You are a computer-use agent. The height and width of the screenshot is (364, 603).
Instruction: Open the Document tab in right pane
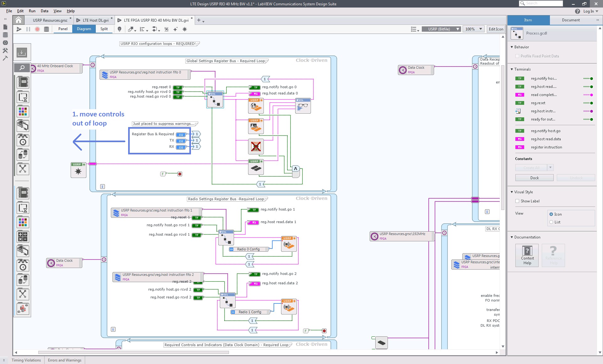pyautogui.click(x=571, y=20)
